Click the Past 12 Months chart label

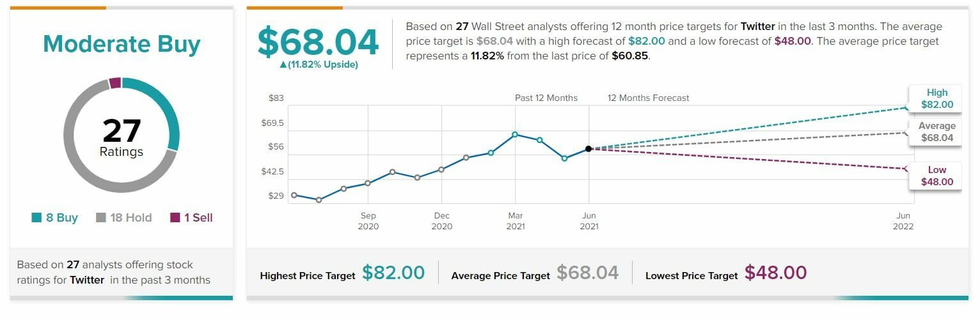tap(546, 98)
